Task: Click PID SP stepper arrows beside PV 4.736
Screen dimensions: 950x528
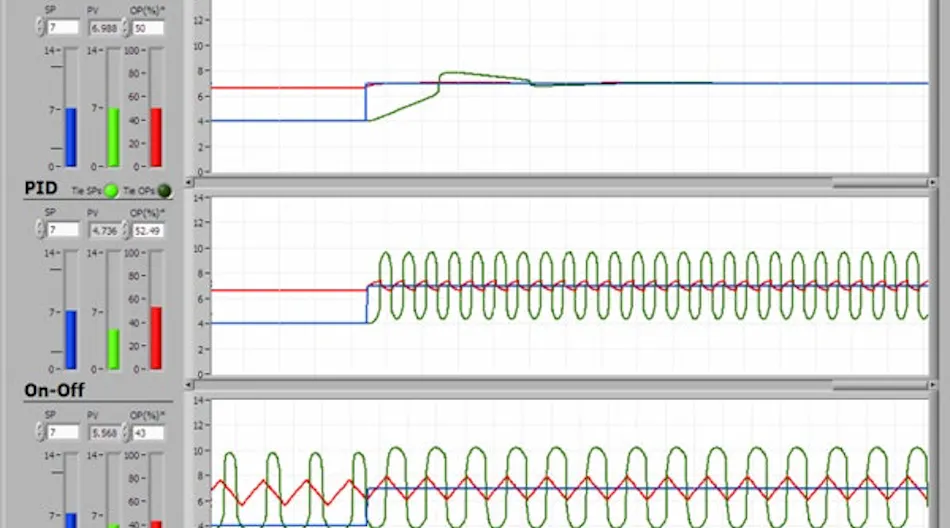Action: click(40, 230)
